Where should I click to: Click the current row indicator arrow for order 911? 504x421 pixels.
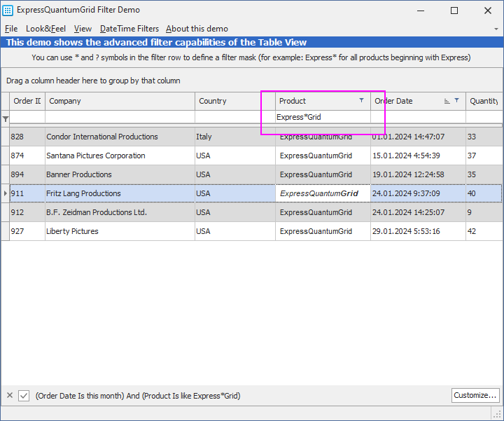coord(6,193)
